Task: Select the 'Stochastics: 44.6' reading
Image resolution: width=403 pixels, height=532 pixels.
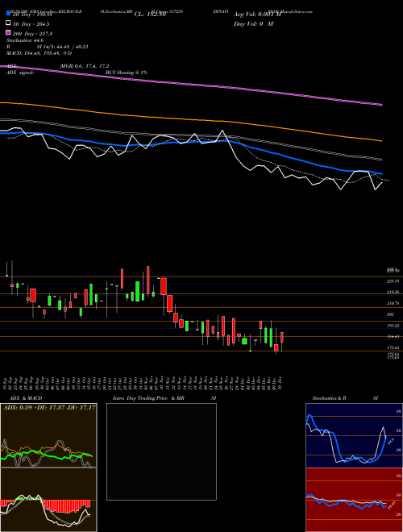Action: point(25,40)
